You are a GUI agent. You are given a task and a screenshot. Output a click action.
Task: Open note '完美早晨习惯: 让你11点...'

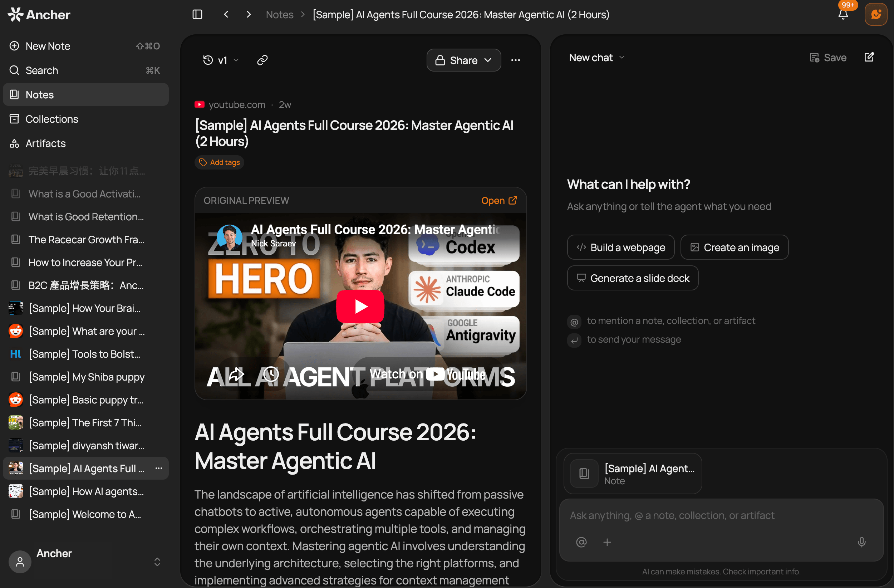[85, 171]
